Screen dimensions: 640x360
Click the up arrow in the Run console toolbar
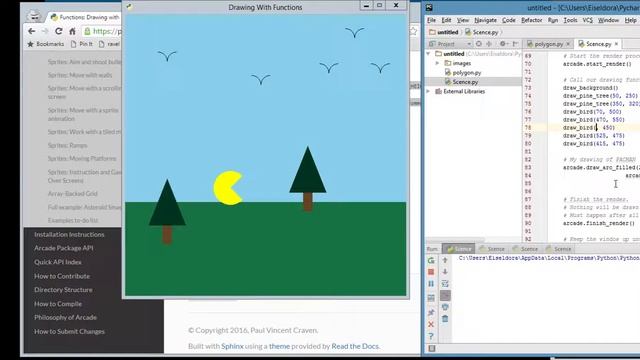(445, 260)
